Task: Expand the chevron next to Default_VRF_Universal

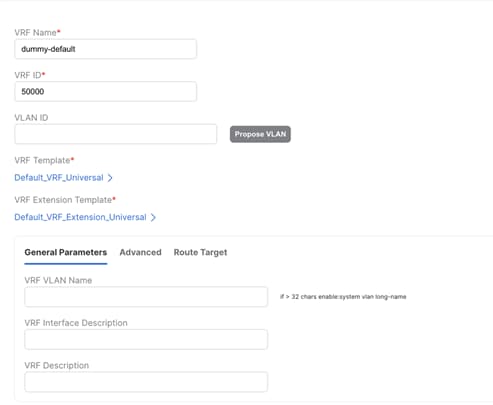Action: pyautogui.click(x=110, y=178)
